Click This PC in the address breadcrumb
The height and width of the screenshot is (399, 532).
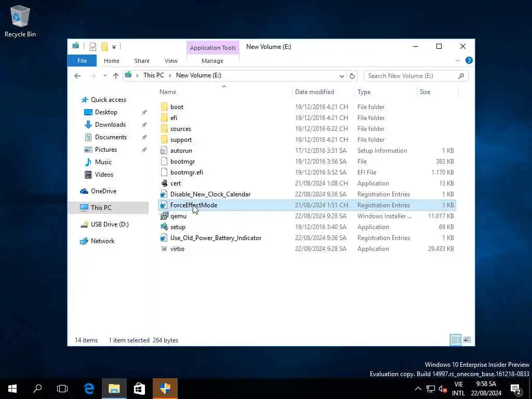pyautogui.click(x=153, y=75)
